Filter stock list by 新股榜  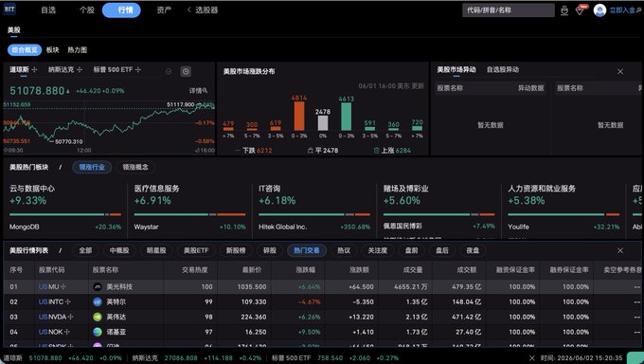click(236, 250)
